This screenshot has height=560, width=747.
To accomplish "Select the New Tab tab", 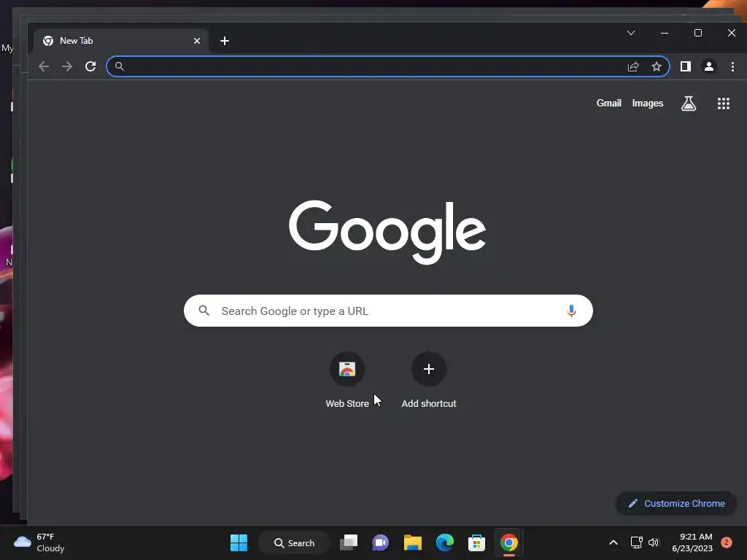I will click(x=121, y=41).
